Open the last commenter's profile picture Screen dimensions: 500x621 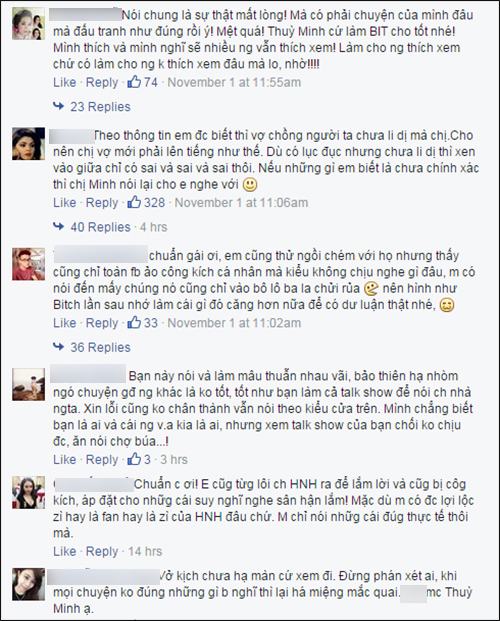click(x=29, y=584)
